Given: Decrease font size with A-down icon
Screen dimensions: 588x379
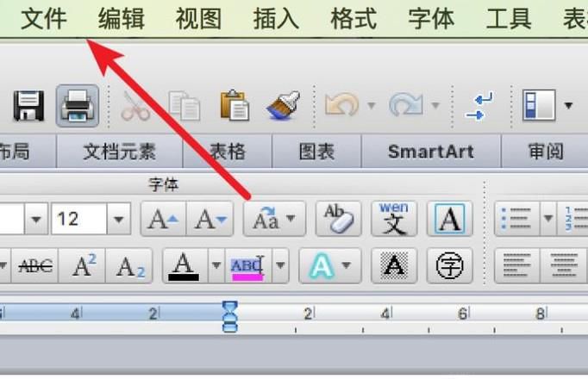Looking at the screenshot, I should (x=210, y=219).
